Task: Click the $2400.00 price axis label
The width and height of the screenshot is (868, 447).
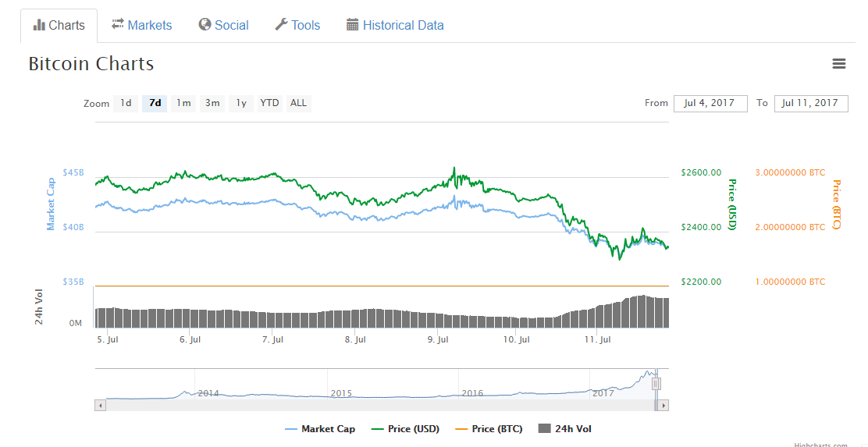Action: 702,227
